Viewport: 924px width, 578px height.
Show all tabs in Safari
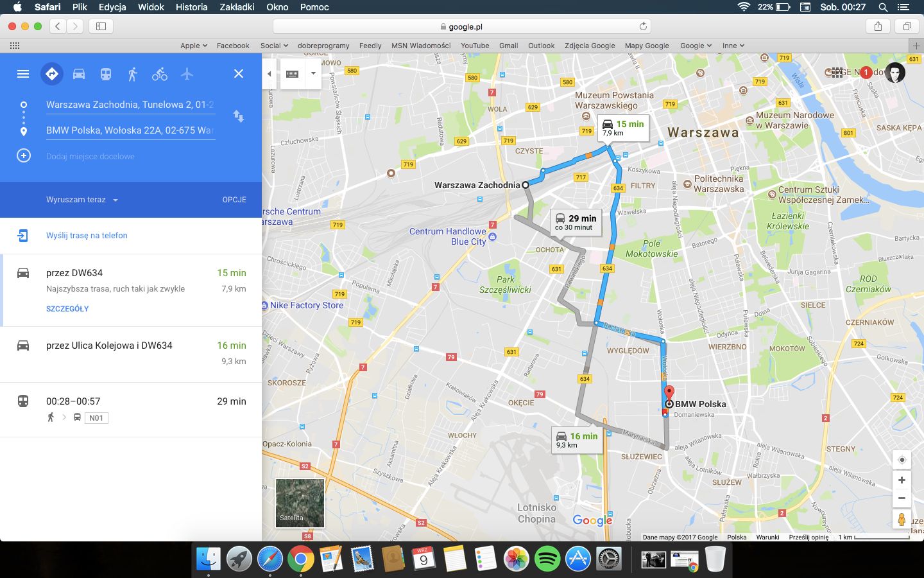[x=907, y=26]
